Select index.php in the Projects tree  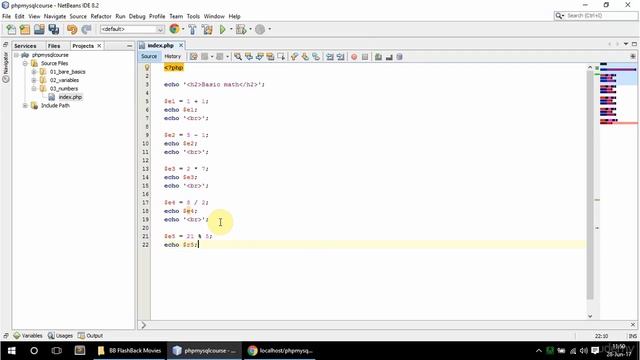pos(70,97)
